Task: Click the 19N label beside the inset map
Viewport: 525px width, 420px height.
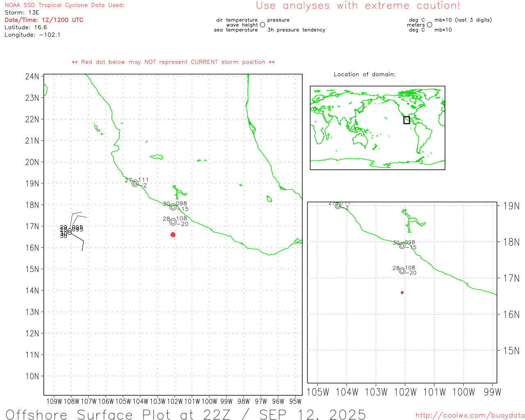Action: [x=511, y=206]
